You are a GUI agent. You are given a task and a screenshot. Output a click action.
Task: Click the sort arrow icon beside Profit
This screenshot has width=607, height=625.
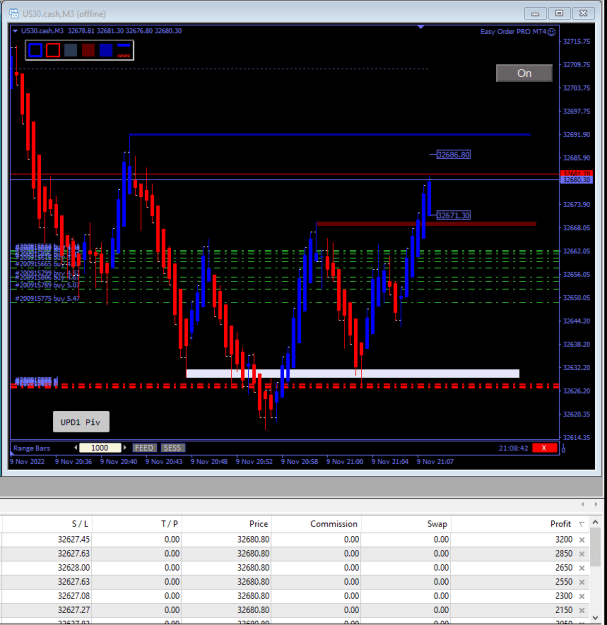(581, 524)
